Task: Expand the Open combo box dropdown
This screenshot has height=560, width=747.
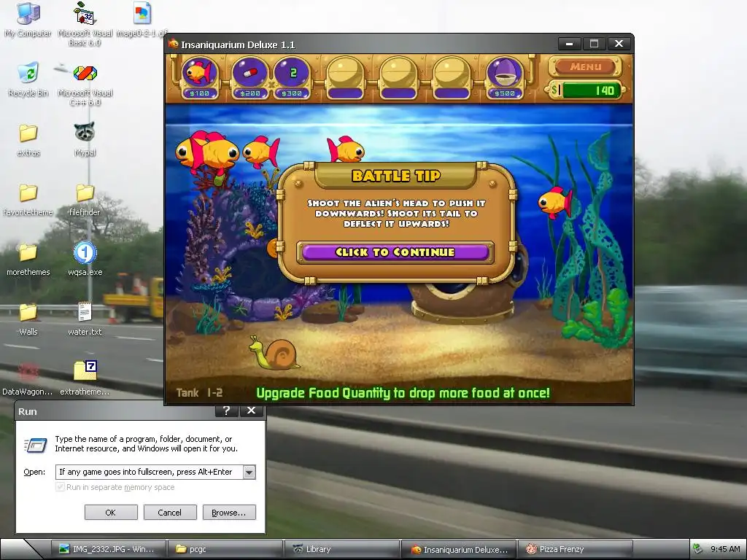Action: pyautogui.click(x=249, y=472)
